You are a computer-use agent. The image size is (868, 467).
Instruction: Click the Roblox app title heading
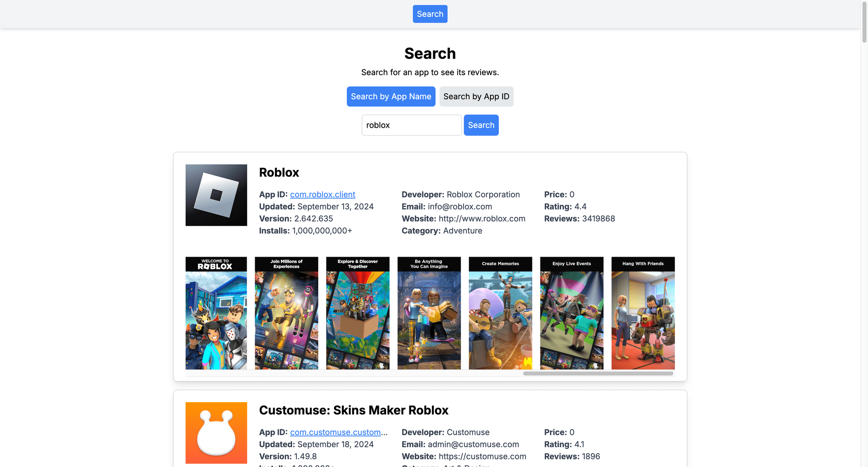click(279, 173)
